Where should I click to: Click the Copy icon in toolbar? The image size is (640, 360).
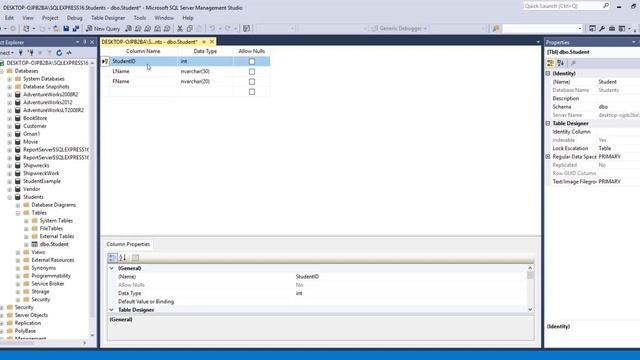190,29
